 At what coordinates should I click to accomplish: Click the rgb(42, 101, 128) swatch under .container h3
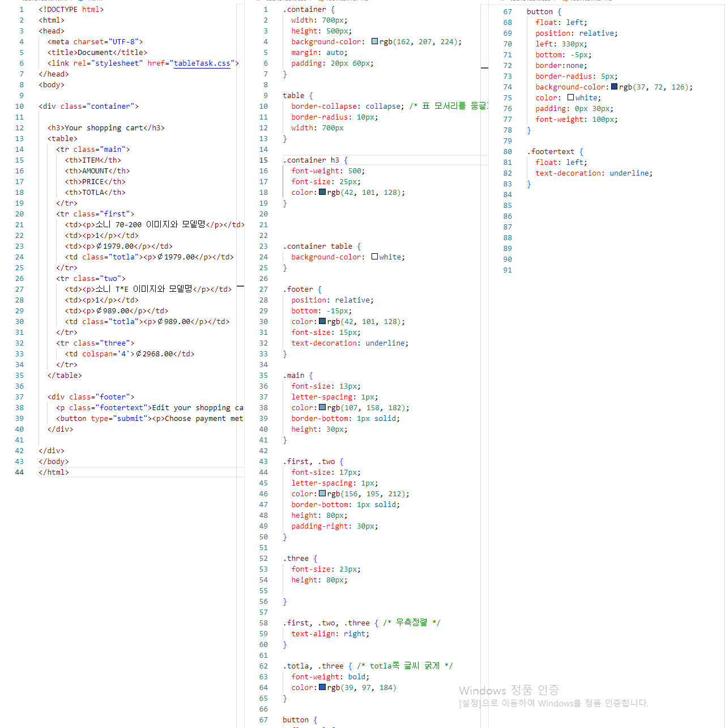click(x=322, y=192)
